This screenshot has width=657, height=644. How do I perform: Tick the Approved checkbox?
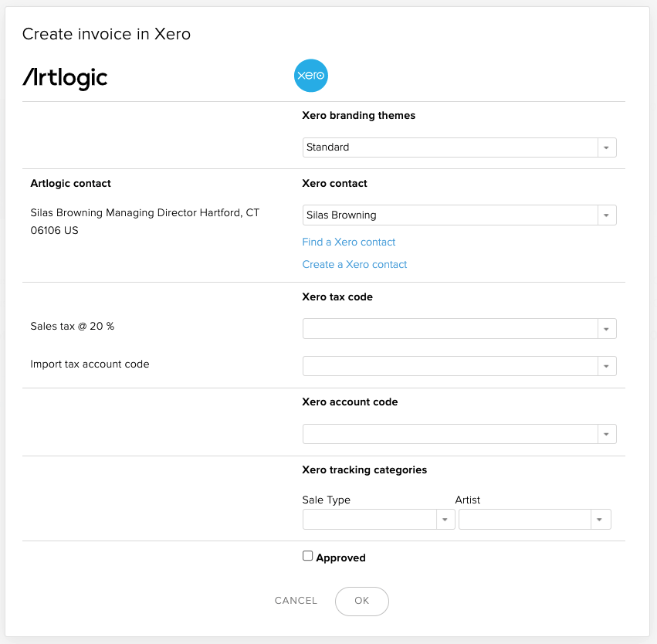tap(307, 556)
